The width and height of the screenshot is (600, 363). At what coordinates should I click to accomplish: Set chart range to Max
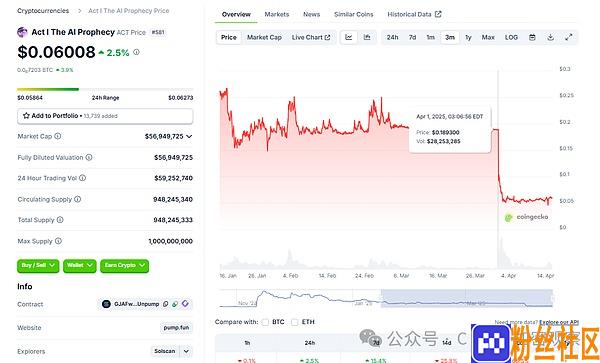point(488,37)
